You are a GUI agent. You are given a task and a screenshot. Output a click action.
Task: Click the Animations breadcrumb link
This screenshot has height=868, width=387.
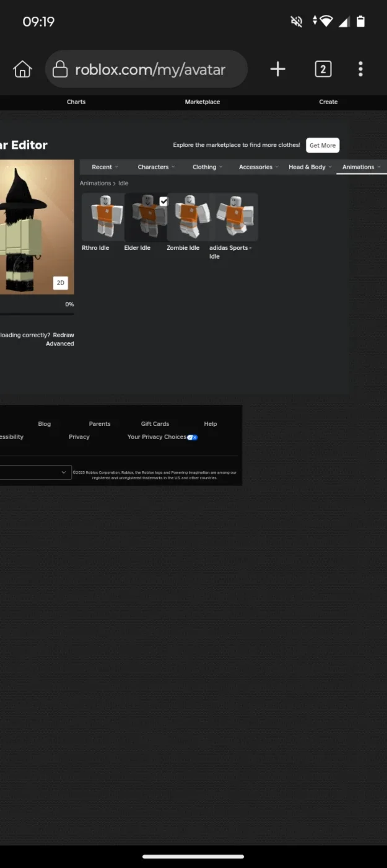[95, 184]
